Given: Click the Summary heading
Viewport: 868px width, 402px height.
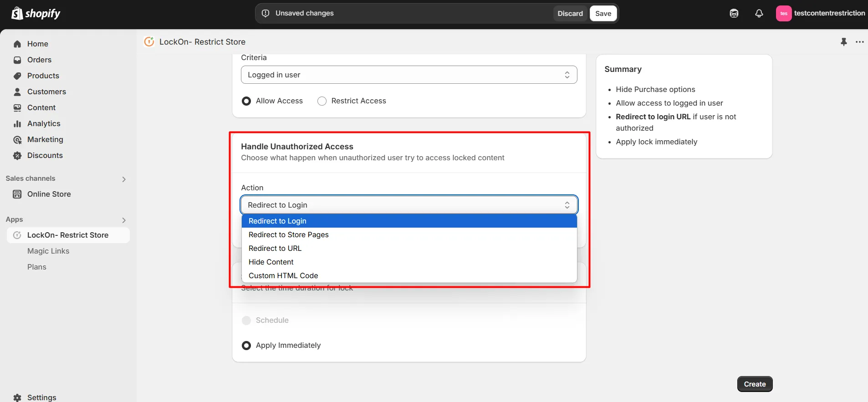Looking at the screenshot, I should point(623,69).
